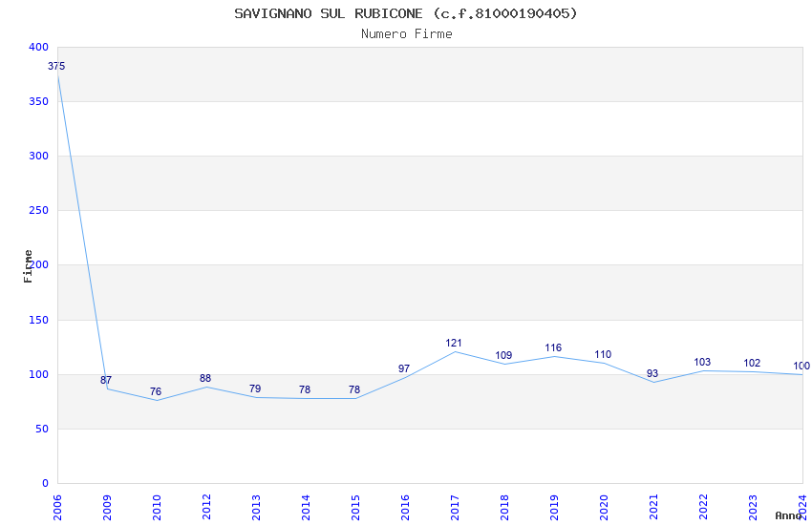Click the y-axis value 0
This screenshot has width=812, height=525.
pos(46,483)
